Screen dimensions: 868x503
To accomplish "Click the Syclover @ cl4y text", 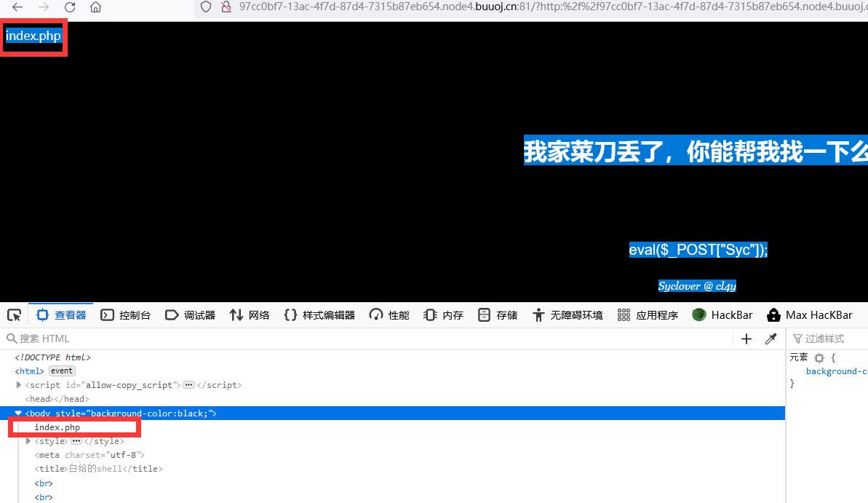I will point(697,286).
